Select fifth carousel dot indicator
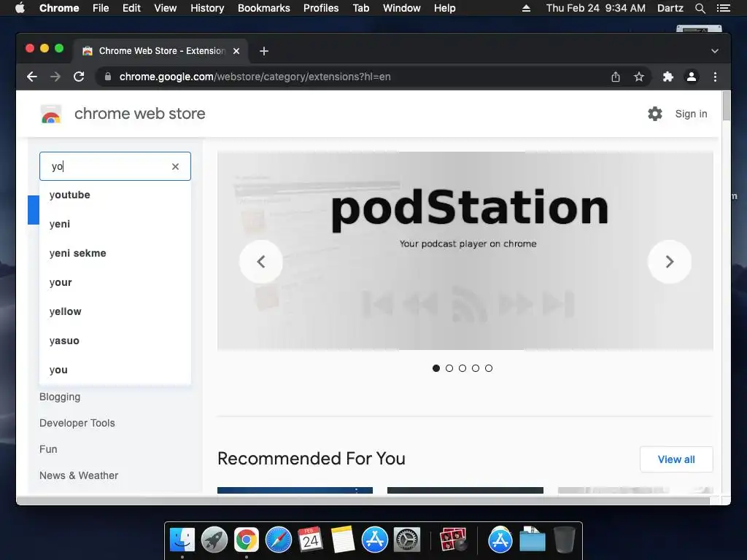 [x=488, y=368]
